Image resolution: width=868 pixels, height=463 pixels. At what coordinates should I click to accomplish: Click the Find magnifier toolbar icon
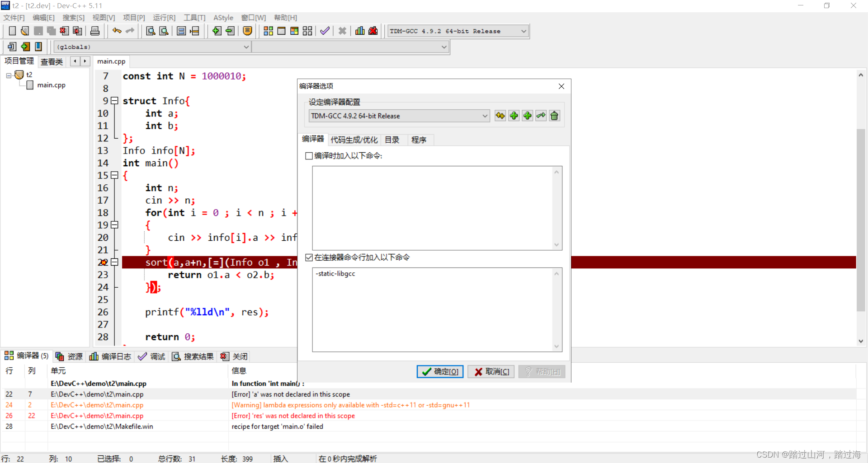pos(151,31)
